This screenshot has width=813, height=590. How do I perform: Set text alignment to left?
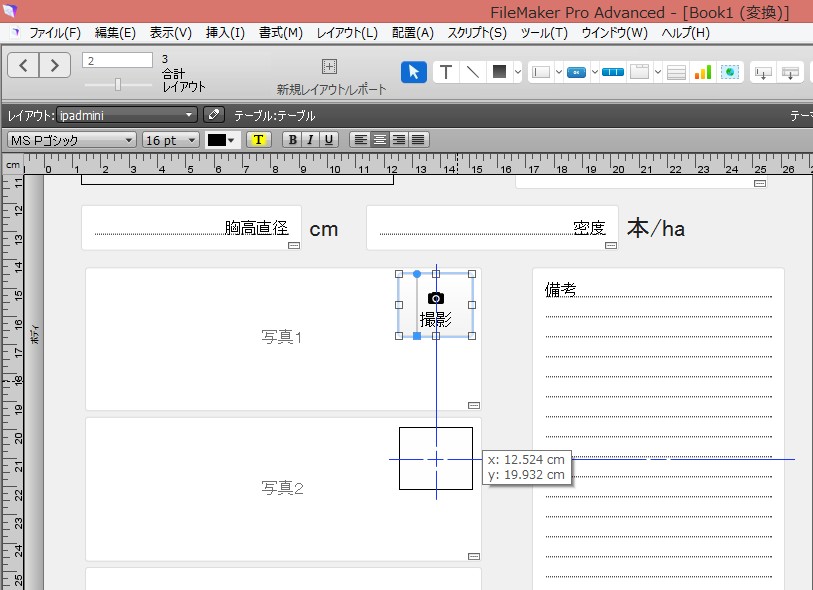click(x=360, y=140)
